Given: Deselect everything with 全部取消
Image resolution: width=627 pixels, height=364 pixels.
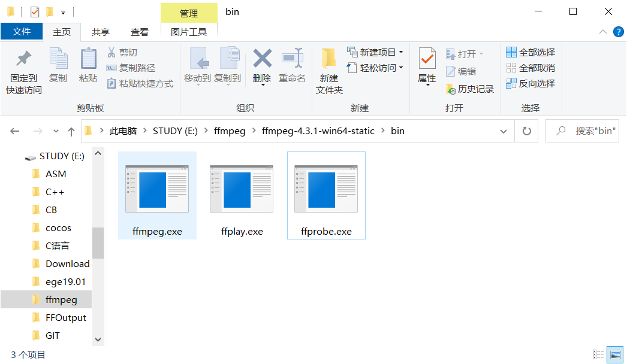Looking at the screenshot, I should click(x=530, y=68).
